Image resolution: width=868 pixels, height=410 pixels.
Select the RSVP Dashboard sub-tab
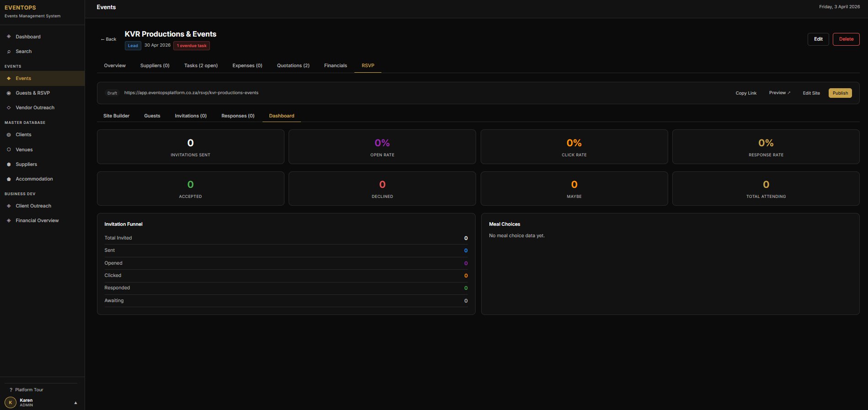tap(282, 116)
